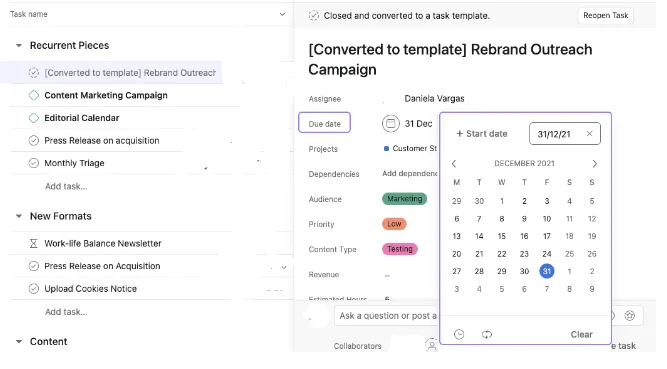
Task: Click the task title Rebrand Outreach Campaign
Action: point(450,59)
